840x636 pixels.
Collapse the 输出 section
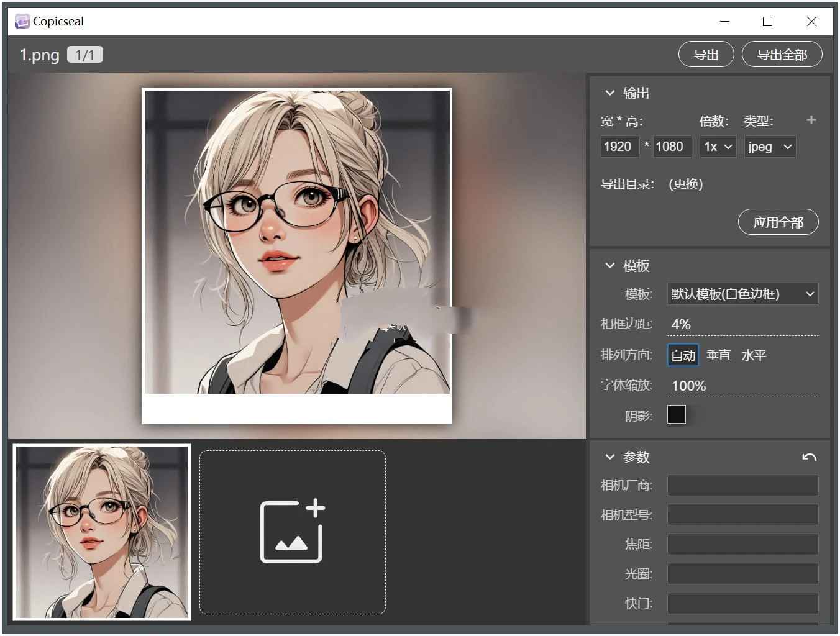[610, 93]
